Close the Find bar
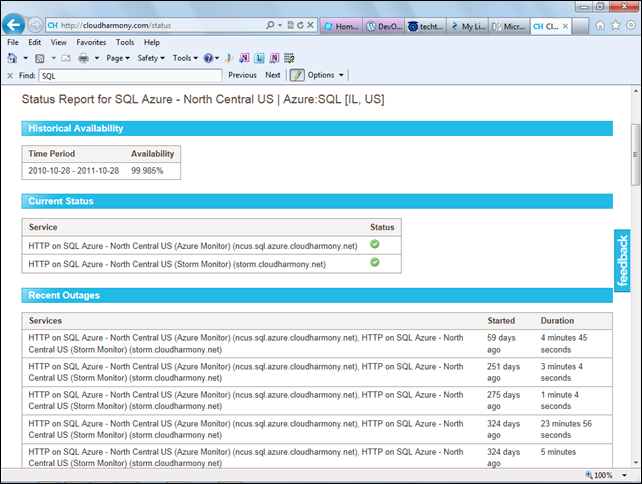Image resolution: width=642 pixels, height=484 pixels. point(10,75)
